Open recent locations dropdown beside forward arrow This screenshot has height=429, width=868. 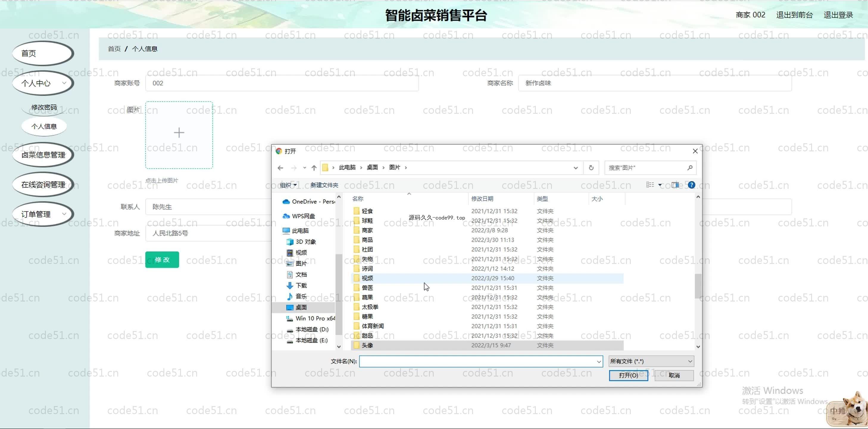[305, 168]
